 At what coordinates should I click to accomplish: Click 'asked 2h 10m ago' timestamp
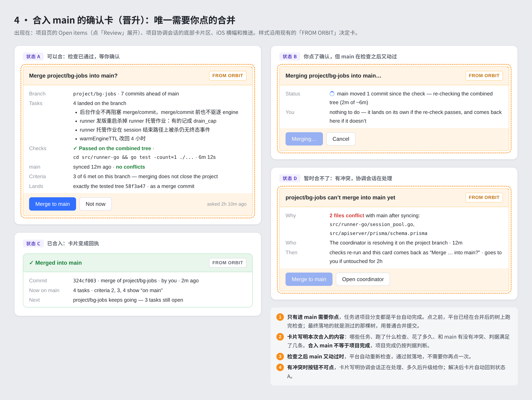[x=227, y=204]
